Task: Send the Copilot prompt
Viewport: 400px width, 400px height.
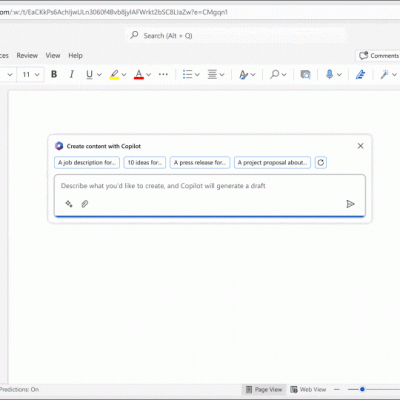Action: click(350, 204)
